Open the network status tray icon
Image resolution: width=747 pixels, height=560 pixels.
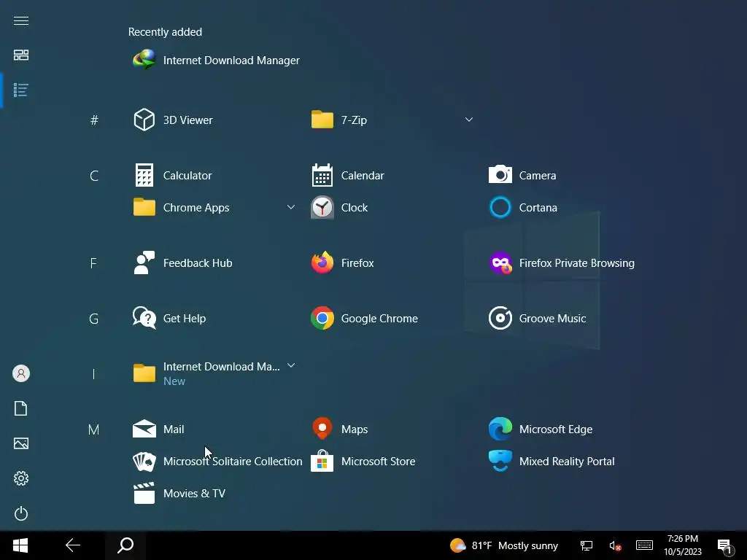click(587, 545)
